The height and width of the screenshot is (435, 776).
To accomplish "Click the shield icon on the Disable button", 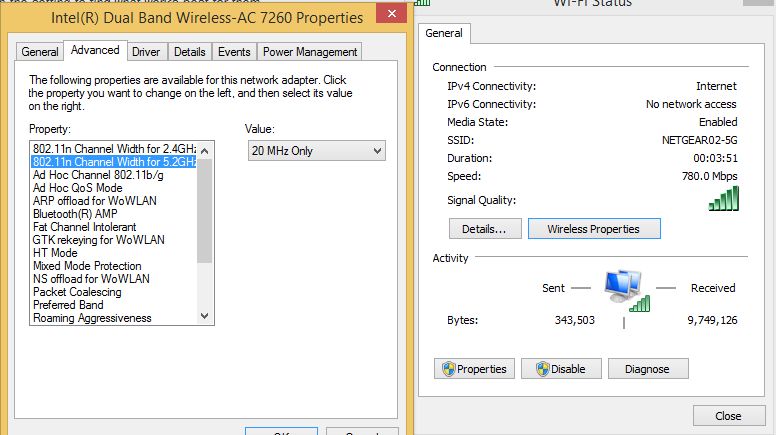I will [542, 369].
